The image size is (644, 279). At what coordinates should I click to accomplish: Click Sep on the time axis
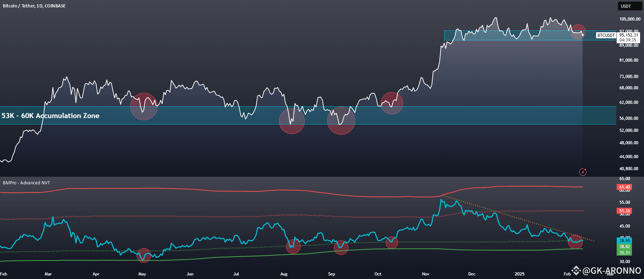point(331,274)
